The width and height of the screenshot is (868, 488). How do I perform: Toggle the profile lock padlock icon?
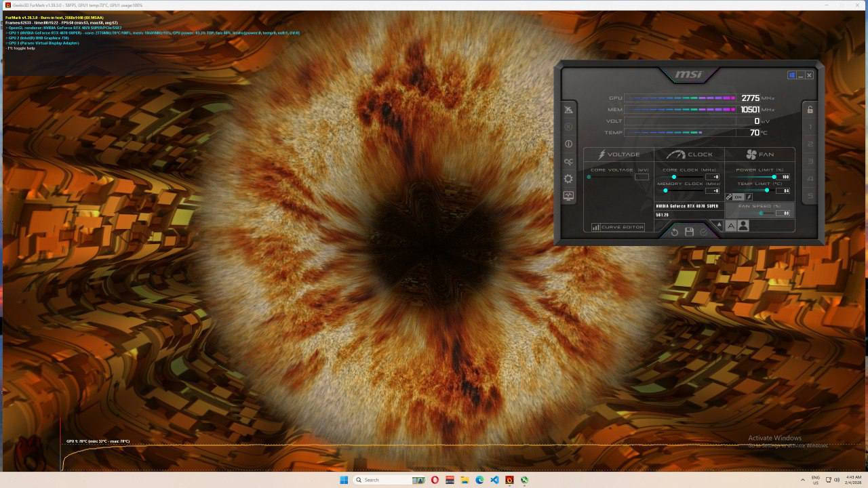pyautogui.click(x=810, y=110)
